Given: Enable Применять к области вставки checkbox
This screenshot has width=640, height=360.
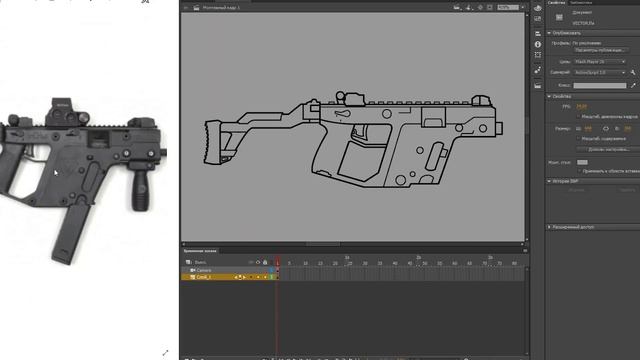Looking at the screenshot, I should coord(578,171).
